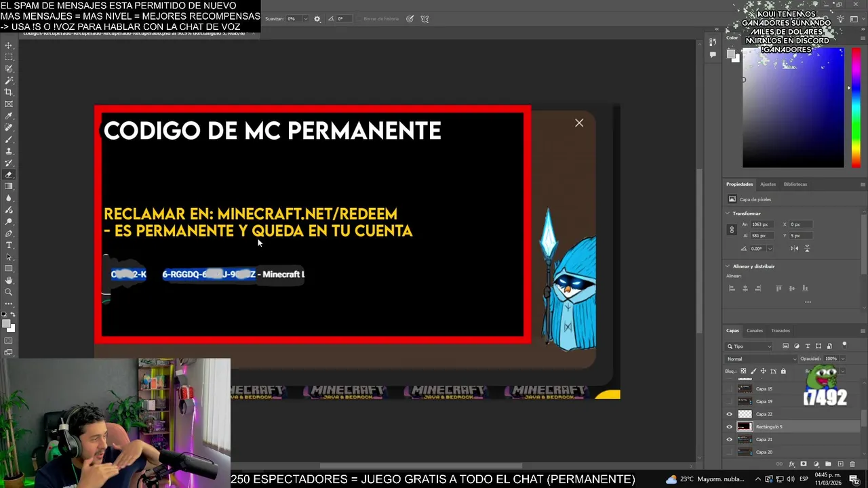Select the Clone Stamp tool

click(9, 150)
